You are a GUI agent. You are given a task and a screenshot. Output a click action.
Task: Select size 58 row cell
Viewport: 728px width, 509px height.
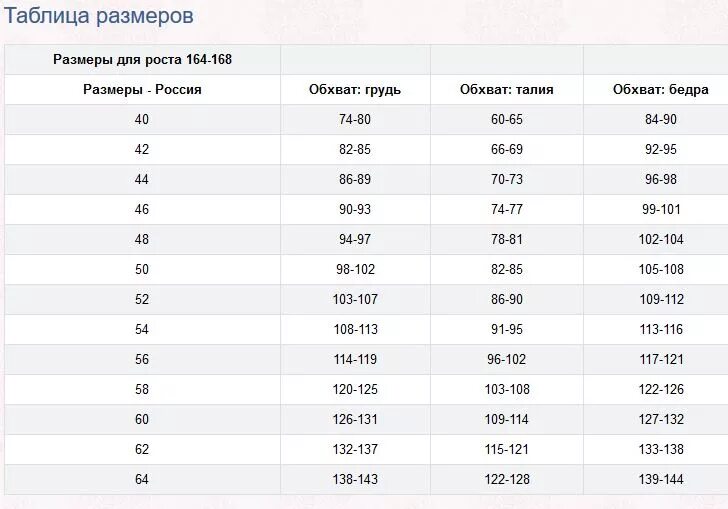click(x=142, y=389)
